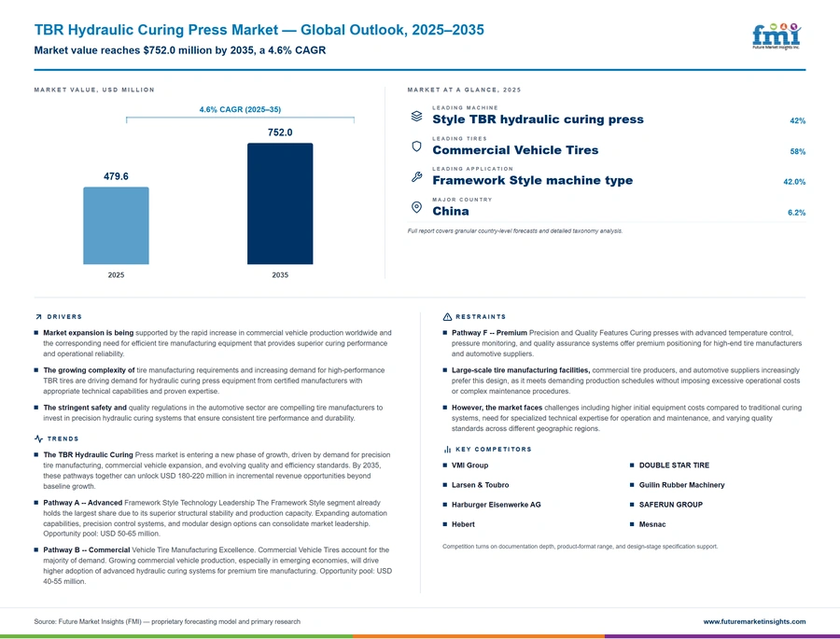Click 'Framework Style machine type' text

tap(533, 180)
